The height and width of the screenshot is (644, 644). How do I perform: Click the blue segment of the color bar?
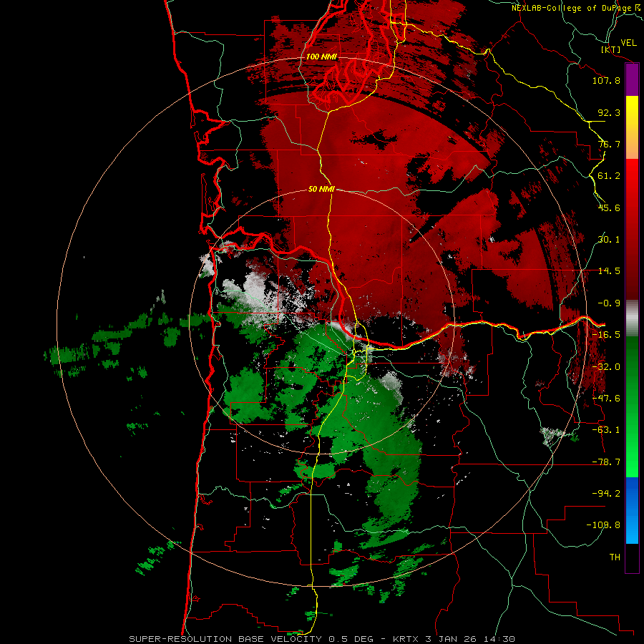632,510
